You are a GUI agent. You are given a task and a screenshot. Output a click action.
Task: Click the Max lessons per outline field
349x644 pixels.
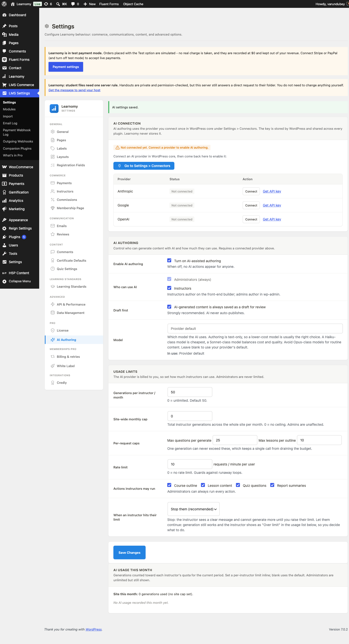click(319, 440)
